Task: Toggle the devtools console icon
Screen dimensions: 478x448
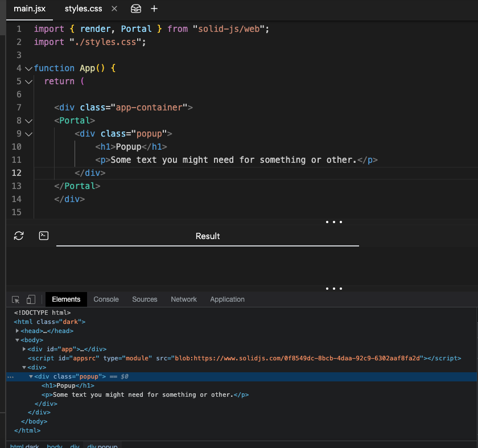Action: click(x=44, y=236)
